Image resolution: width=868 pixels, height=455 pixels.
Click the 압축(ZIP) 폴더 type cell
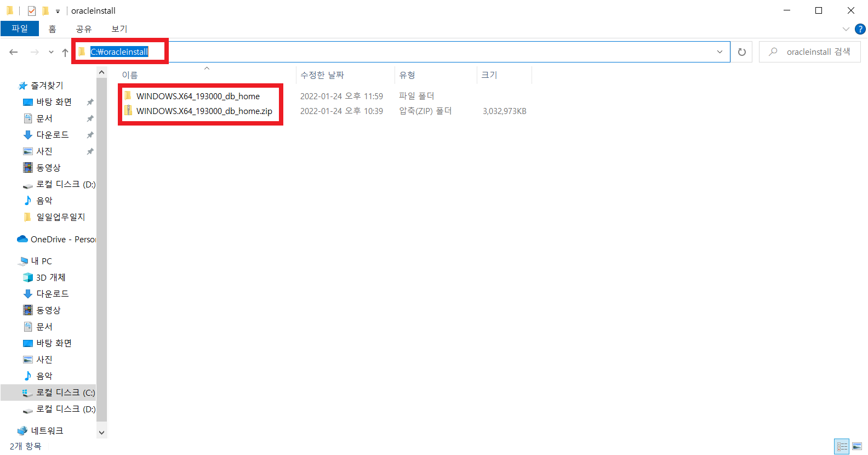[x=425, y=111]
